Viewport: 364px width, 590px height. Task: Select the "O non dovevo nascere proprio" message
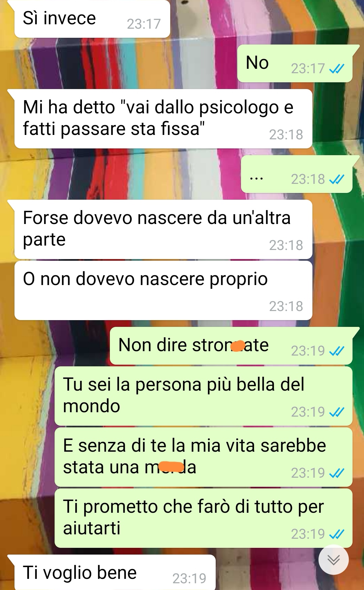(163, 290)
